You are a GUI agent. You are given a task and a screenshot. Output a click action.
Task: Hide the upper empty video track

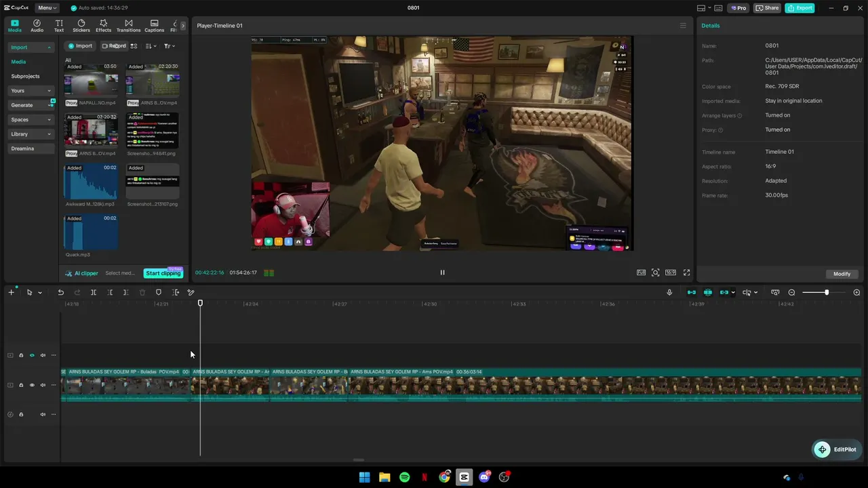[x=32, y=355]
